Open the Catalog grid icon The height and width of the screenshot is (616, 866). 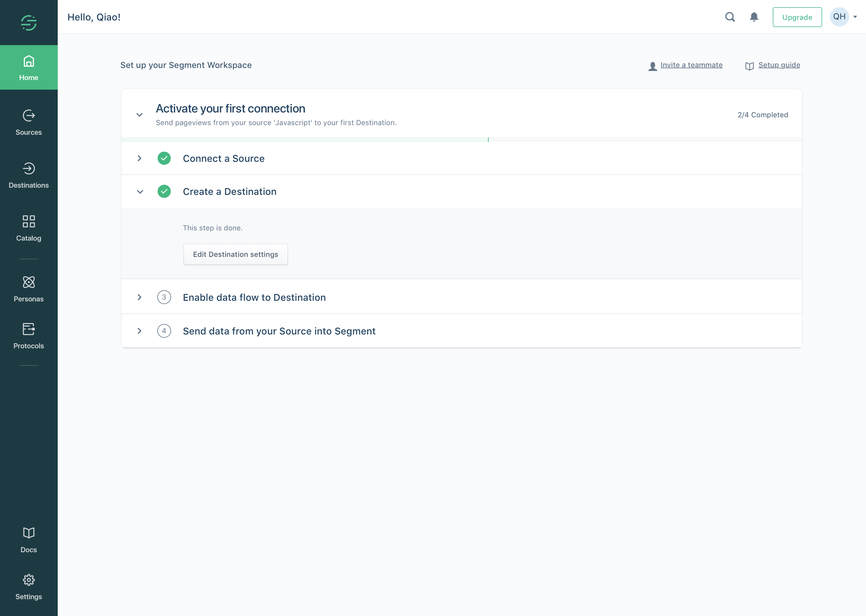coord(29,221)
